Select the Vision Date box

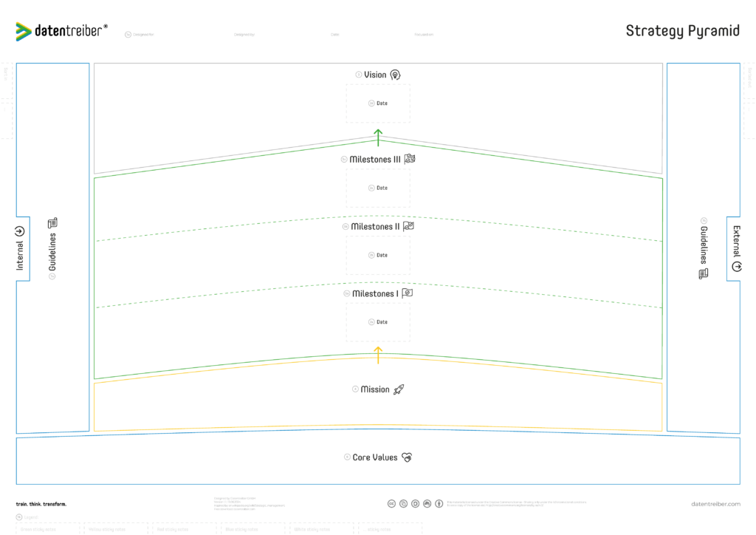tap(378, 103)
